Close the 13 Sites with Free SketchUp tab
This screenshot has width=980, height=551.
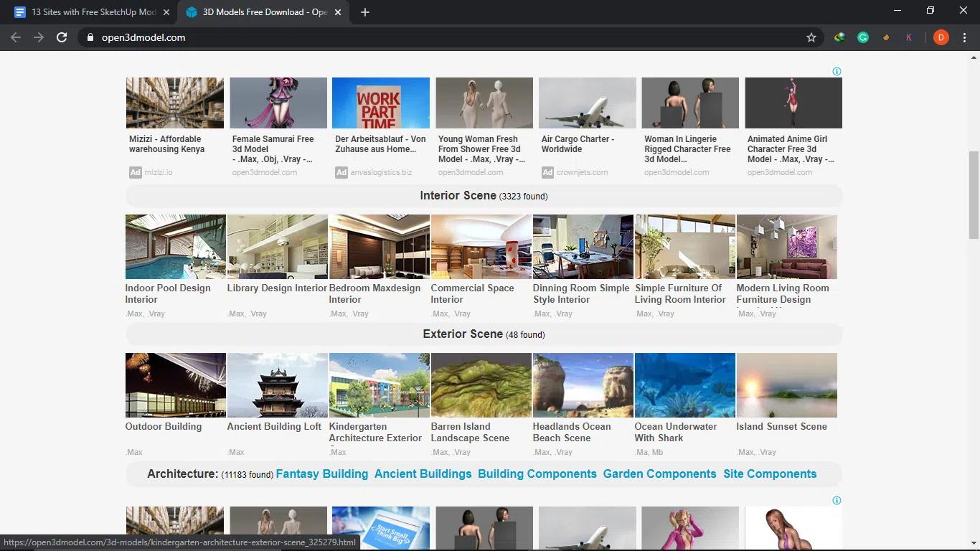(x=166, y=11)
